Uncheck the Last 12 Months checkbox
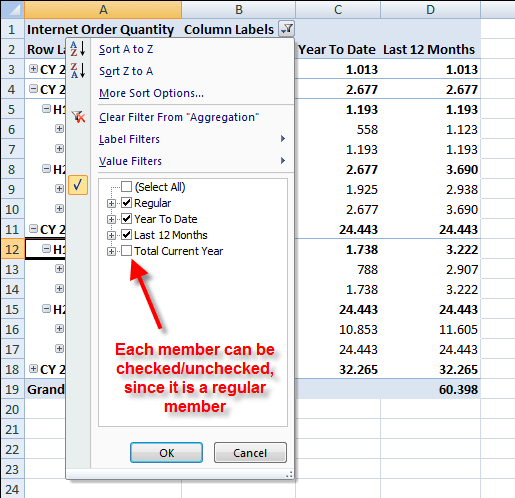 126,235
